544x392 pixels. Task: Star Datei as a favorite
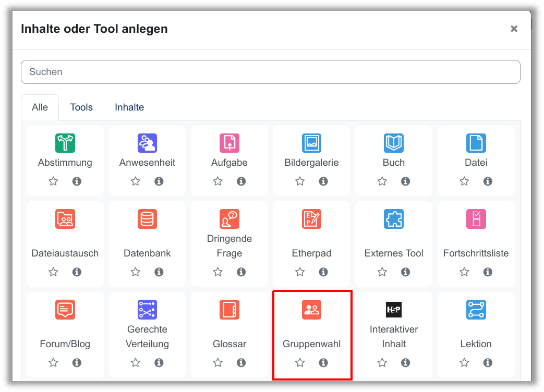464,181
